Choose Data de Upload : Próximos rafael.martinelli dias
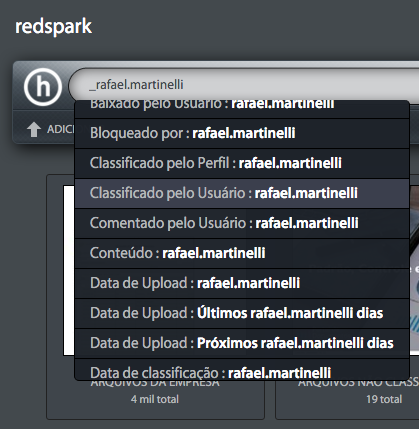 click(x=242, y=343)
